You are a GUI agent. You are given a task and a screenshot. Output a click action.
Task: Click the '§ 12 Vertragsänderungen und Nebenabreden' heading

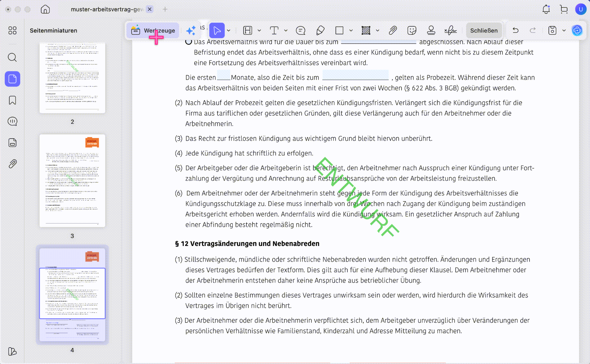[x=247, y=244]
